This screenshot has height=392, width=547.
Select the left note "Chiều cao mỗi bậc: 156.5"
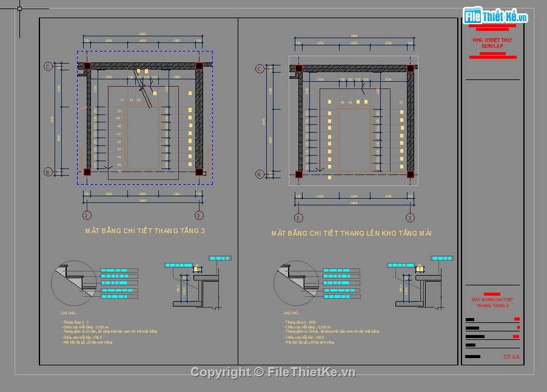(x=82, y=337)
